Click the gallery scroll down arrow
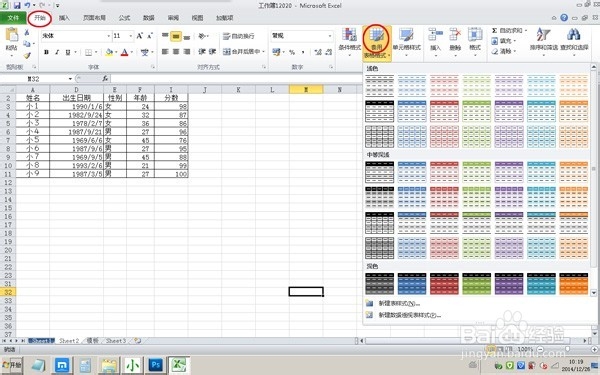600x375 pixels. pos(594,293)
